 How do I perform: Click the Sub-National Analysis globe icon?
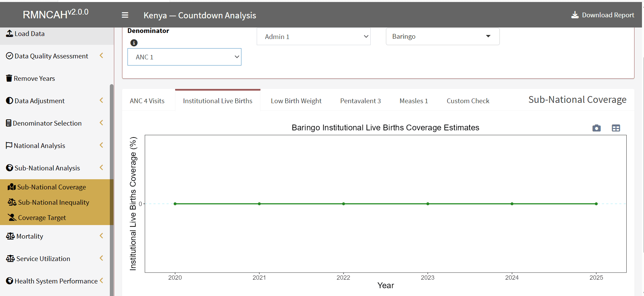(10, 168)
